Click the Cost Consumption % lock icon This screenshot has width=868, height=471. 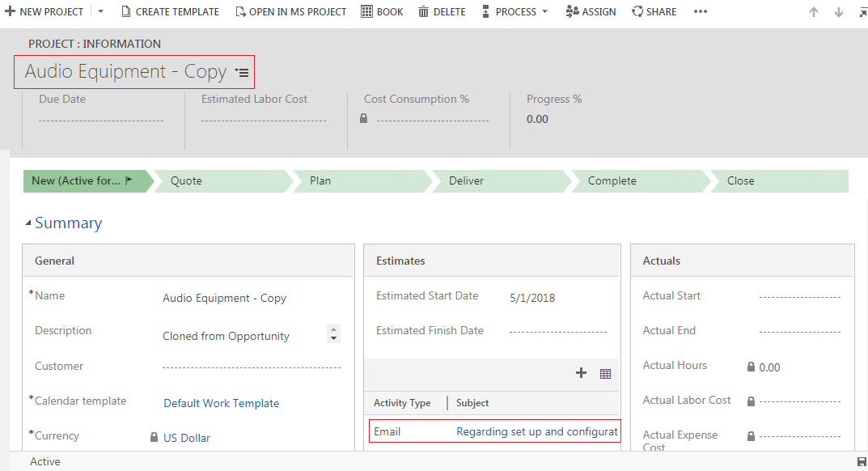(x=364, y=118)
